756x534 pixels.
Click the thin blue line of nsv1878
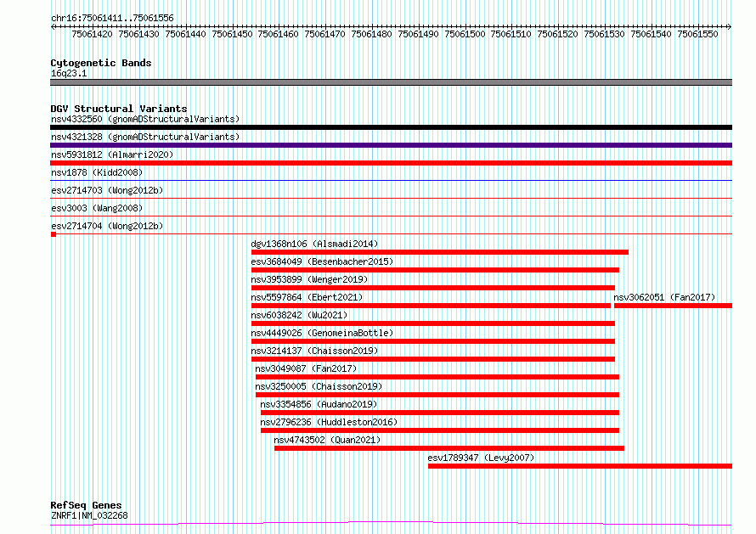[391, 181]
